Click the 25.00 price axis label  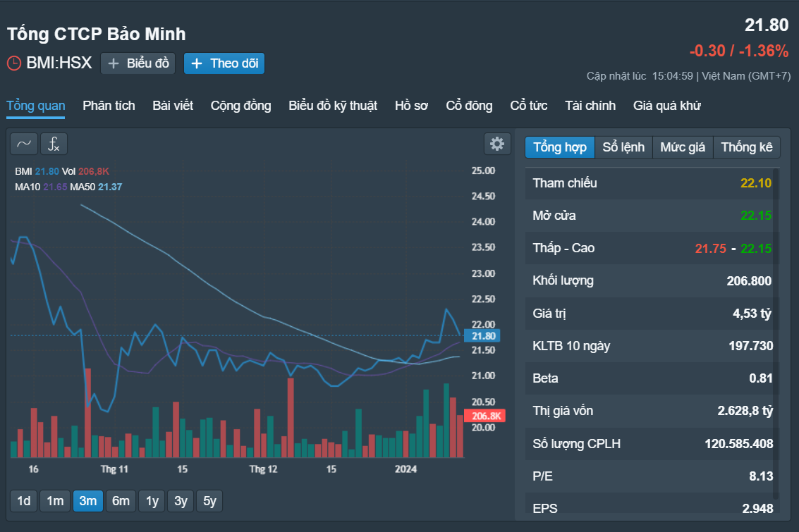pos(483,171)
